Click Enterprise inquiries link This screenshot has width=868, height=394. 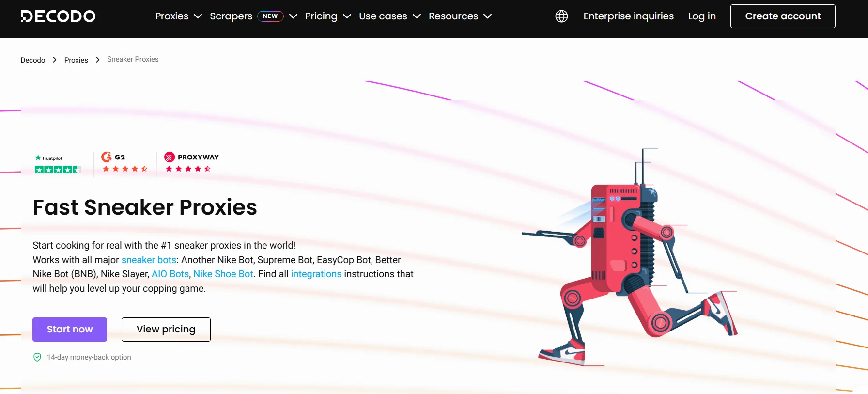[x=628, y=16]
